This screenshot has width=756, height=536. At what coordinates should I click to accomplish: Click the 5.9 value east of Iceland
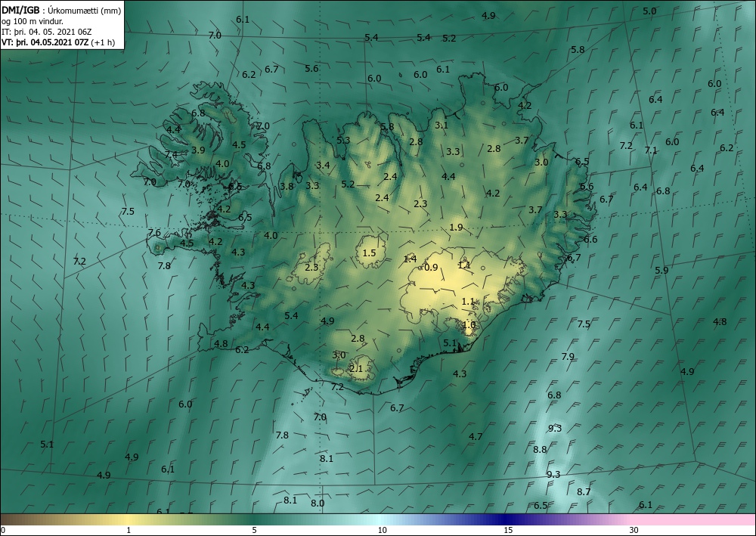[662, 271]
